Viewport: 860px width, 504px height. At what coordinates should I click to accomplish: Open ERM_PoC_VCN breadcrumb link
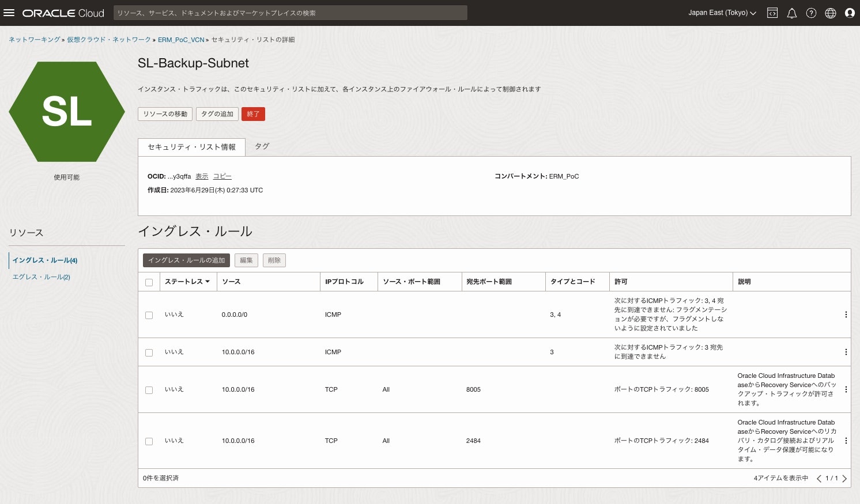181,40
